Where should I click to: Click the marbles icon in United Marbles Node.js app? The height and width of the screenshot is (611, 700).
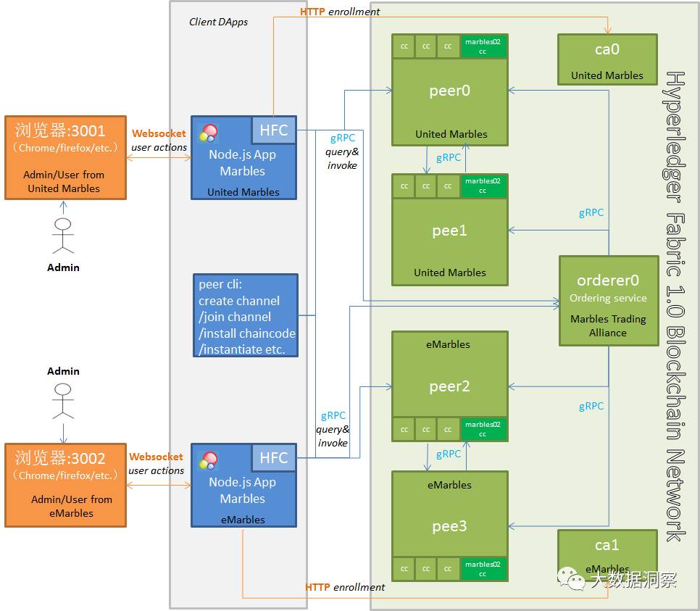209,133
